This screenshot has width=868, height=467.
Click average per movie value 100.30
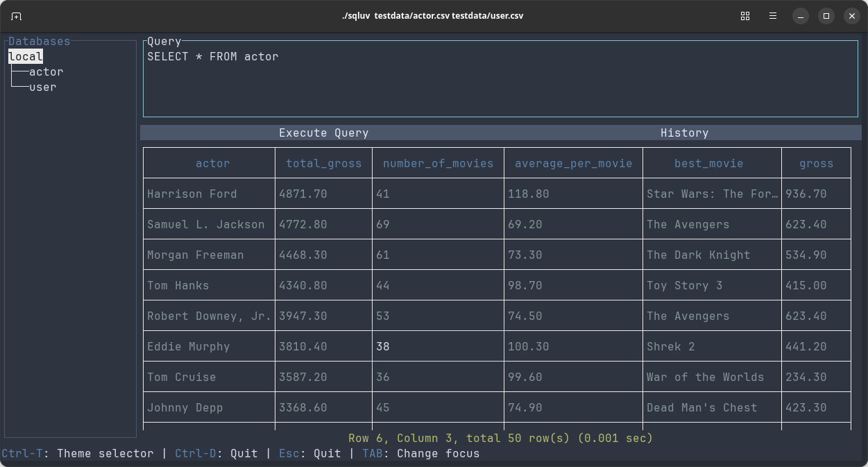click(529, 347)
